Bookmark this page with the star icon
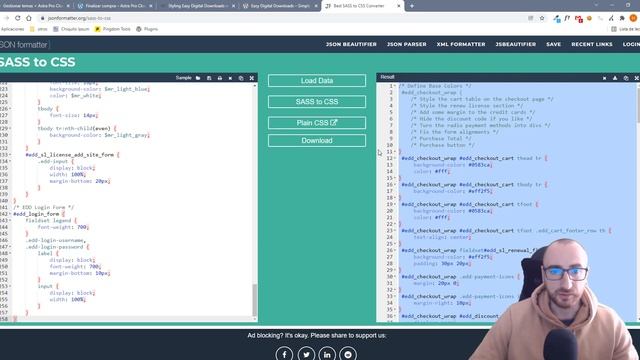 click(542, 18)
